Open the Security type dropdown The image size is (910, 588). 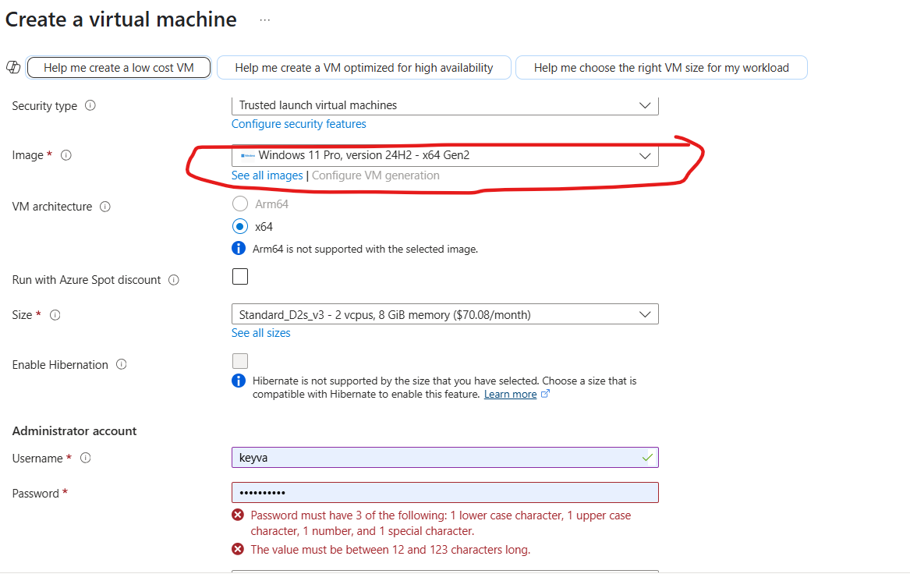coord(445,105)
